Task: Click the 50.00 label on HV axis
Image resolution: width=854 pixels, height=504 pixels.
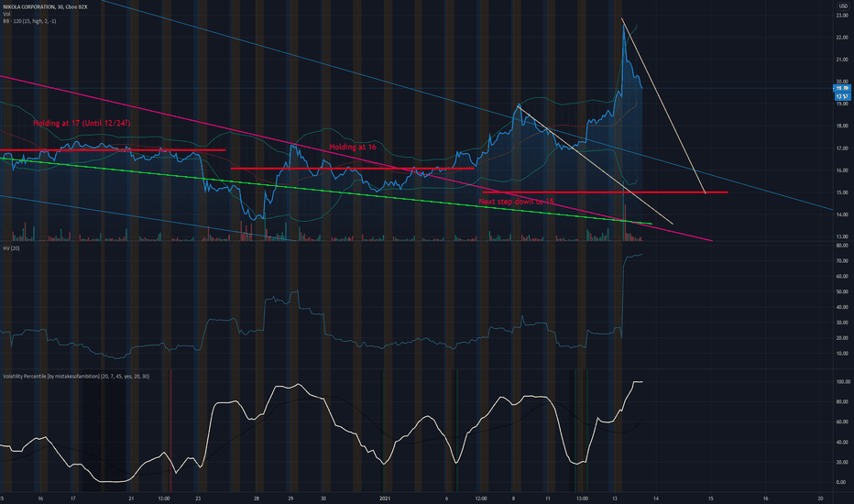Action: click(841, 292)
